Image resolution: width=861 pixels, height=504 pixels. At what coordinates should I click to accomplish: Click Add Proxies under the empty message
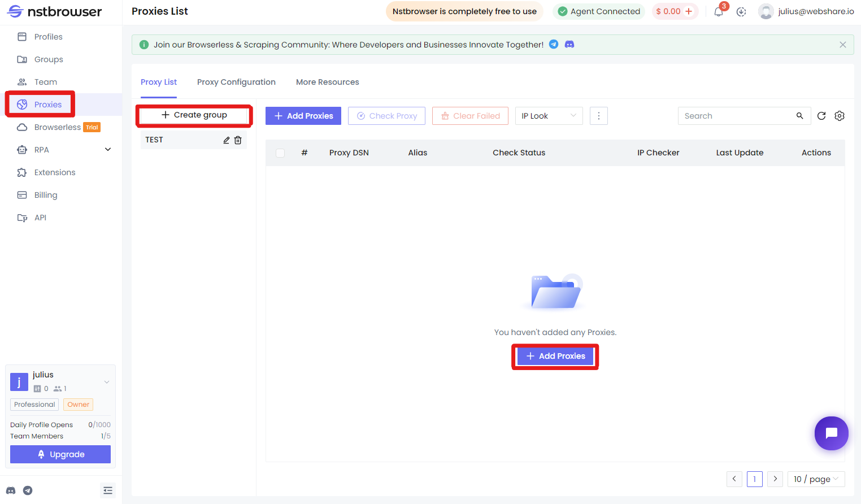(x=555, y=356)
